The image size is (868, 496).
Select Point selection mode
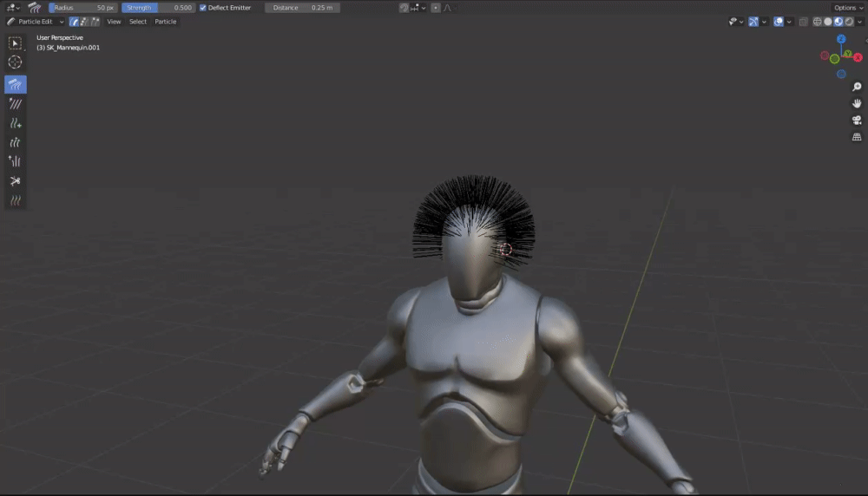coord(84,22)
